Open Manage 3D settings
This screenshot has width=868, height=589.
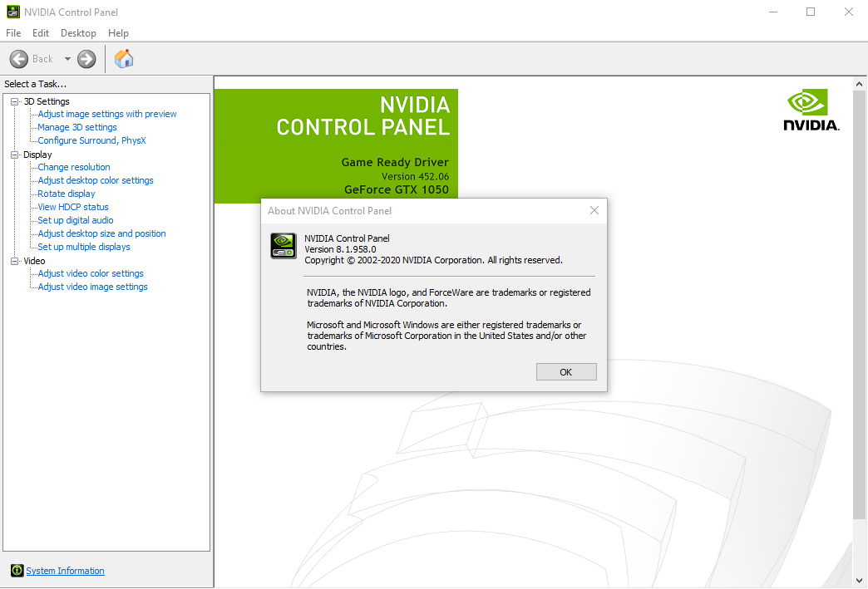(x=77, y=127)
